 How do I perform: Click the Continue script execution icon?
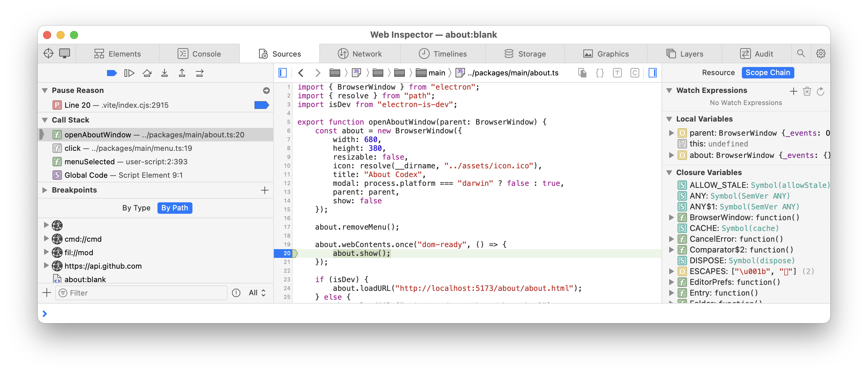129,73
